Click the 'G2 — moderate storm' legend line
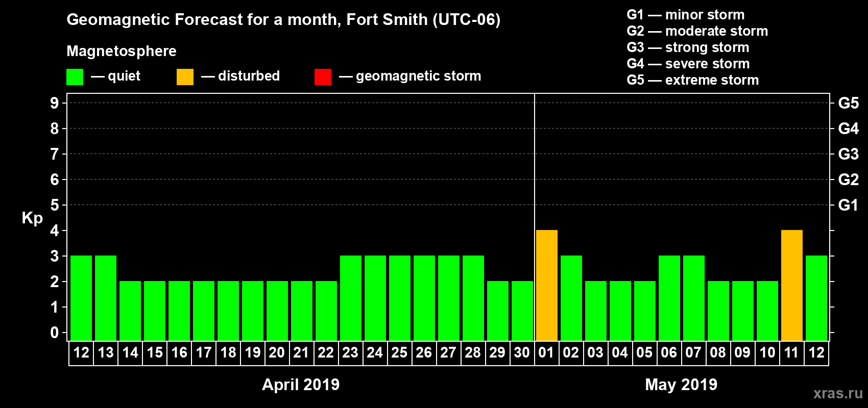The width and height of the screenshot is (868, 408). (697, 31)
